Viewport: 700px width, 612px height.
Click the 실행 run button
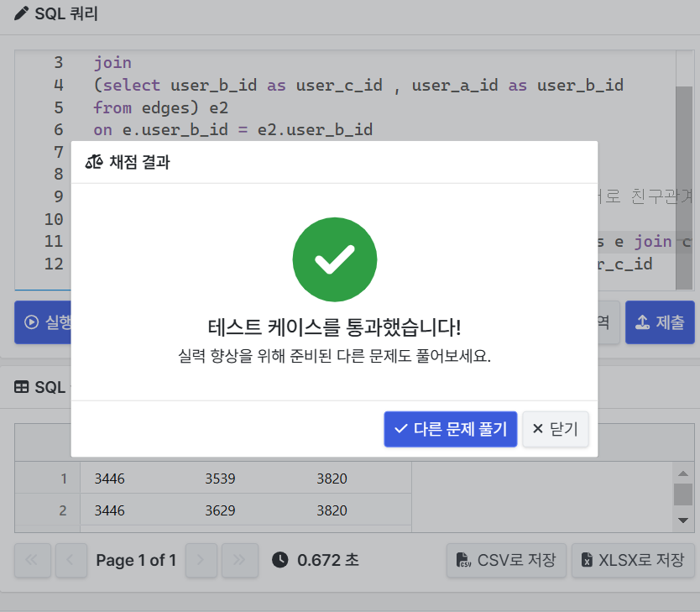pos(43,322)
